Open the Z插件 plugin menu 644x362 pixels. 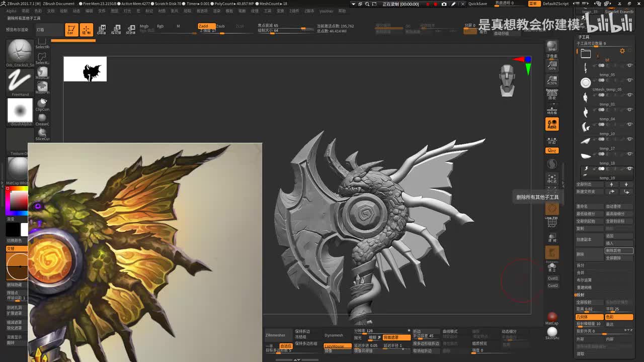pos(294,11)
